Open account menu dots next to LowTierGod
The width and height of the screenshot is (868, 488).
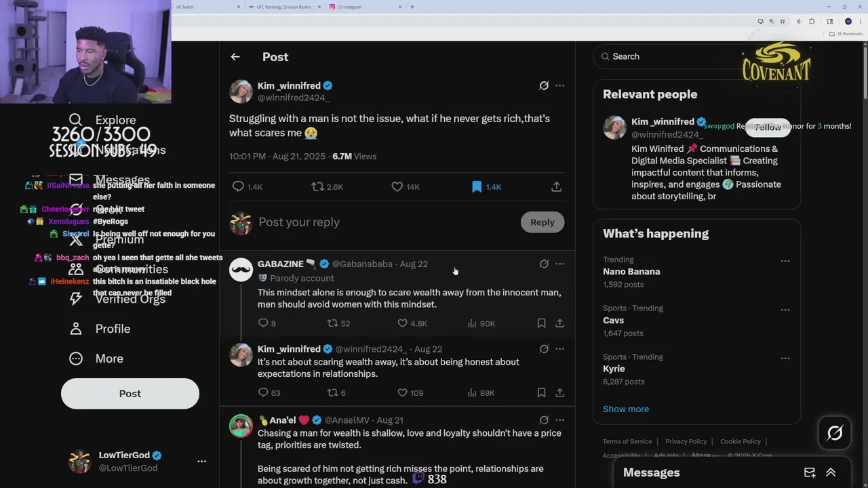201,461
